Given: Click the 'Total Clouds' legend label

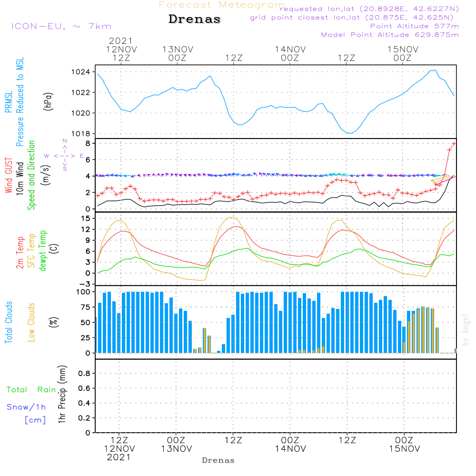Looking at the screenshot, I should point(9,322).
